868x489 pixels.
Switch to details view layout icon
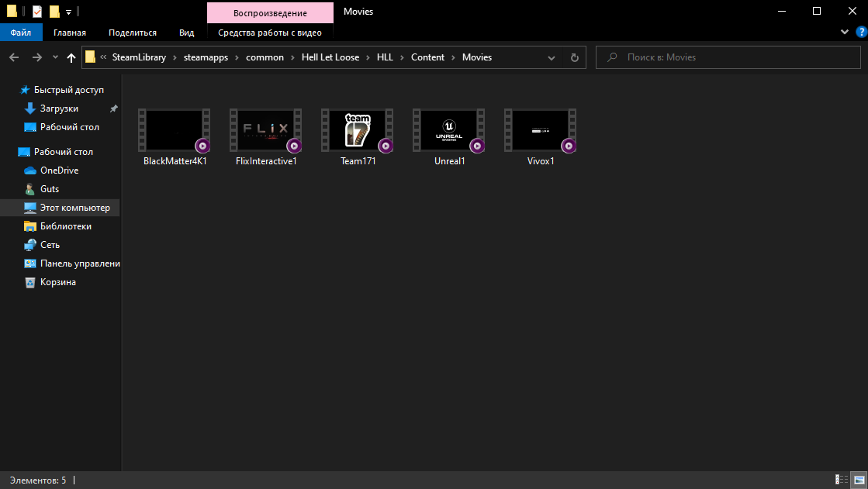pos(842,480)
